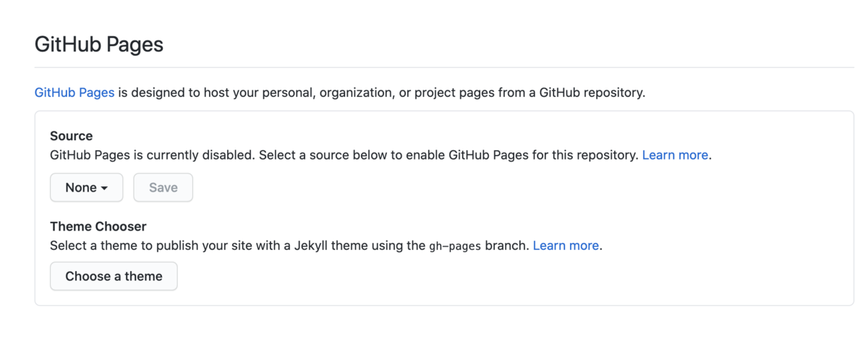Click the caret arrow beside None
The height and width of the screenshot is (344, 868).
coord(105,189)
